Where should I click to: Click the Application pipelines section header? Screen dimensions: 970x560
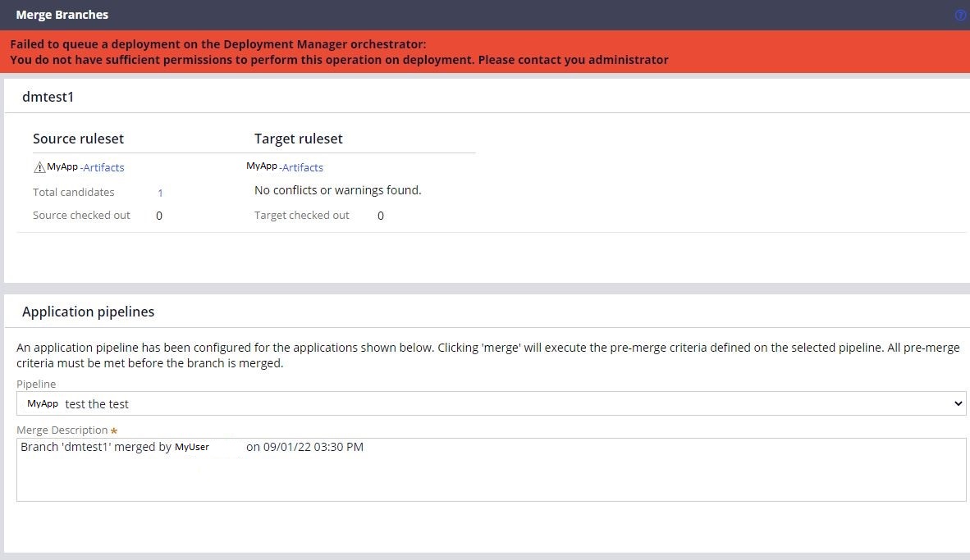(x=88, y=311)
